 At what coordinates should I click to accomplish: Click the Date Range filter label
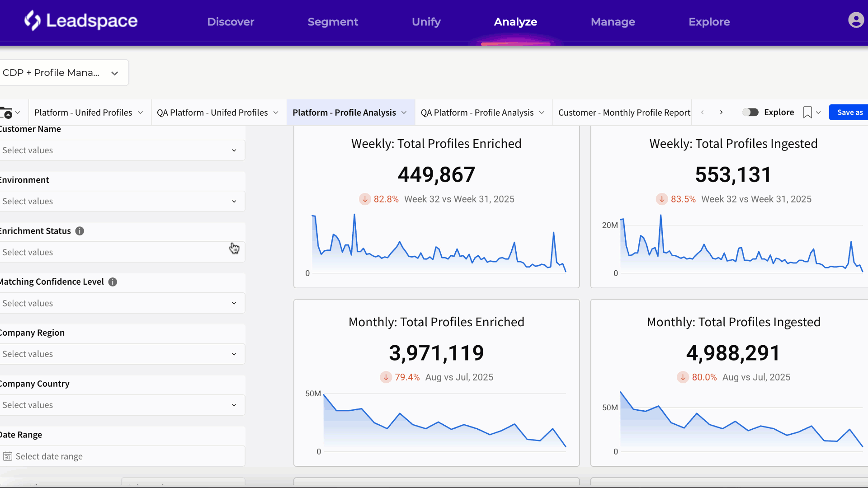21,435
